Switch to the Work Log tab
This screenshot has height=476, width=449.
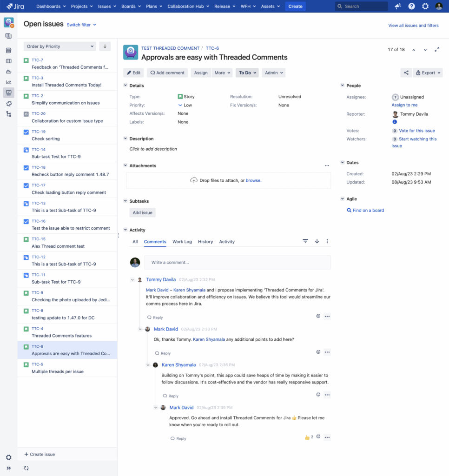tap(182, 242)
